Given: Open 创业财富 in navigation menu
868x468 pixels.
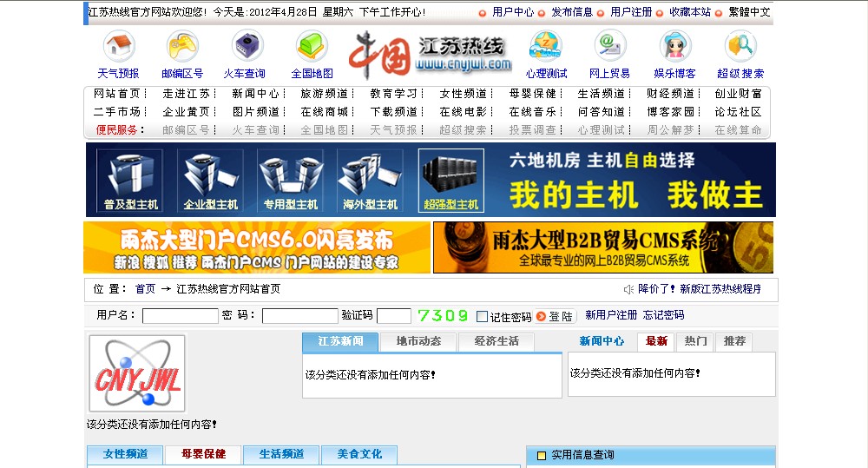Looking at the screenshot, I should coord(739,94).
